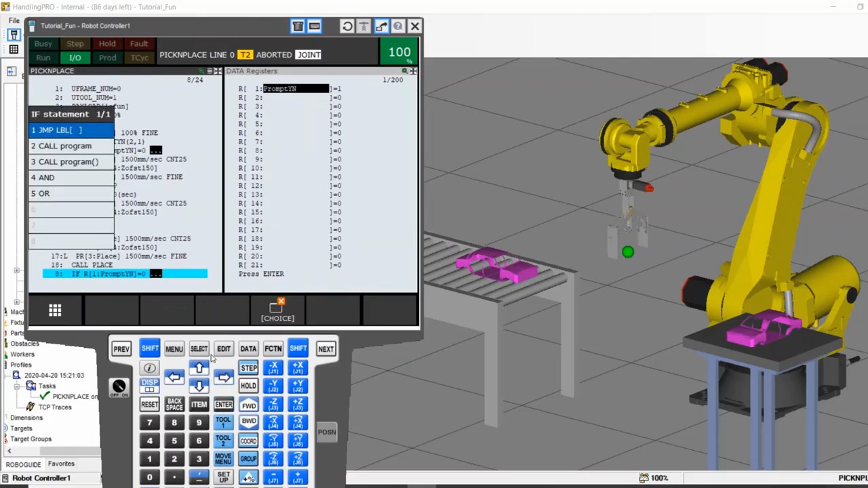
Task: Click the SELECT key on the pendant
Action: tap(199, 349)
